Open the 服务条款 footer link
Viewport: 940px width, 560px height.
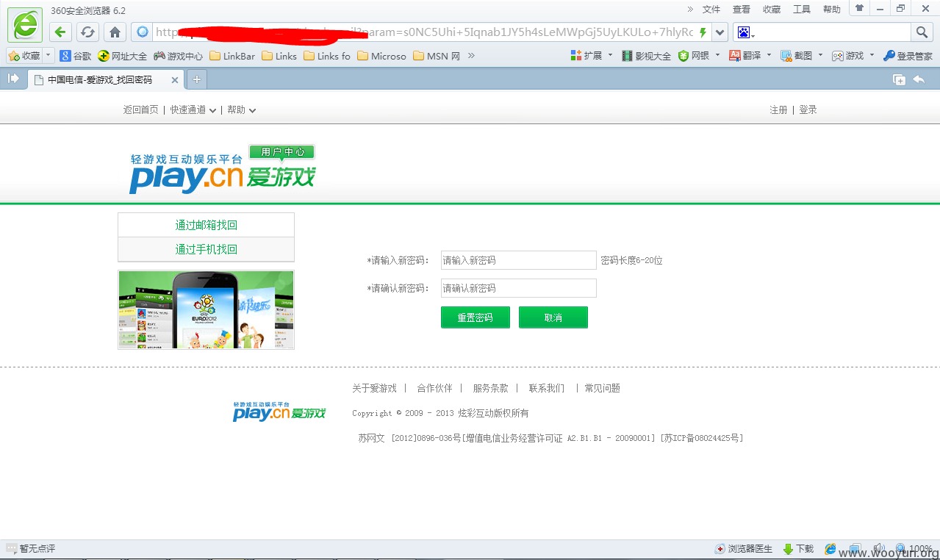[491, 388]
